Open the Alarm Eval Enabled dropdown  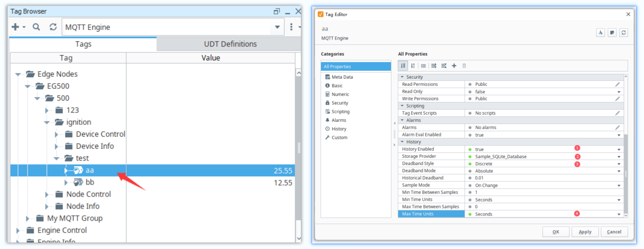619,135
